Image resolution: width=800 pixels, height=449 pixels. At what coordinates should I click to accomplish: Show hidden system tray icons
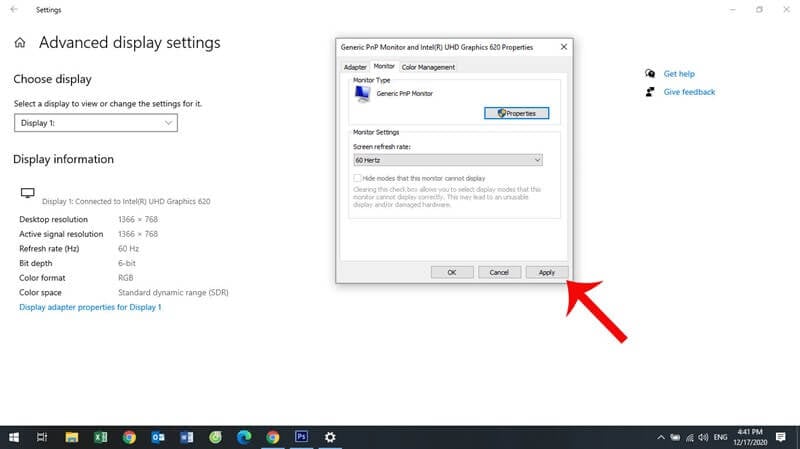[661, 437]
